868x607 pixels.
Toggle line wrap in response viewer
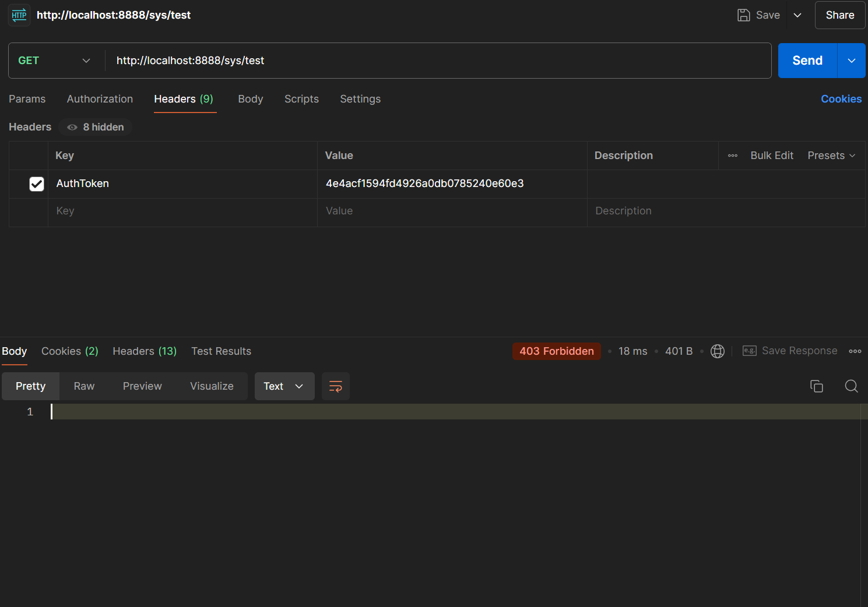(336, 386)
